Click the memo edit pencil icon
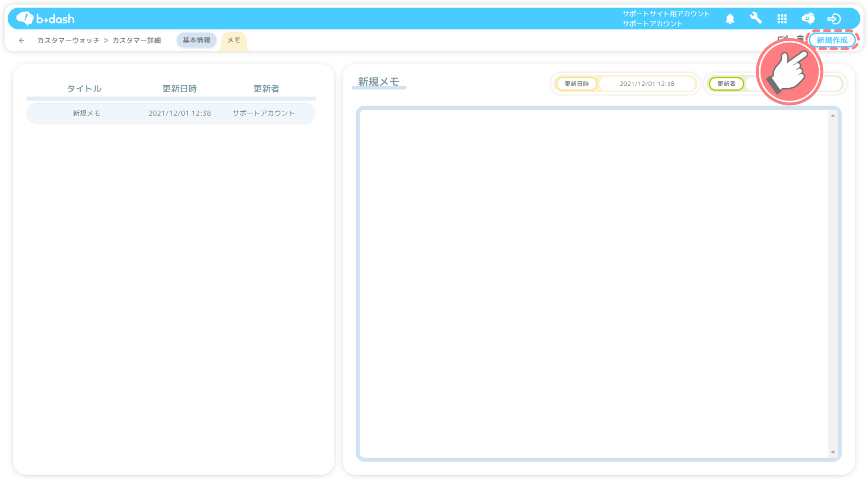This screenshot has width=868, height=488. pyautogui.click(x=782, y=39)
